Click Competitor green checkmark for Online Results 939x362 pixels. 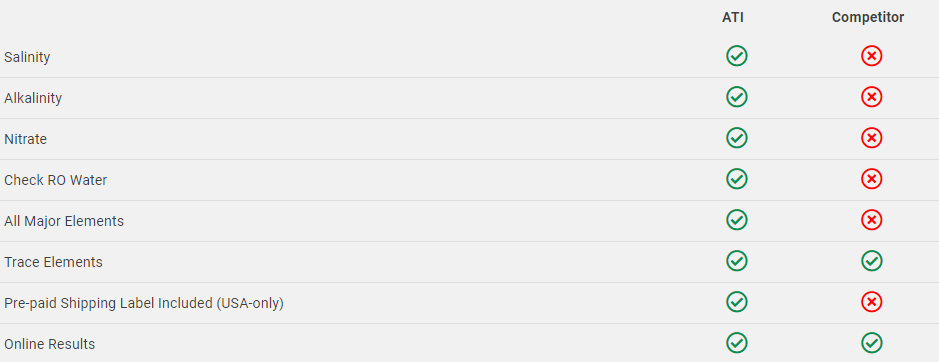click(x=871, y=343)
